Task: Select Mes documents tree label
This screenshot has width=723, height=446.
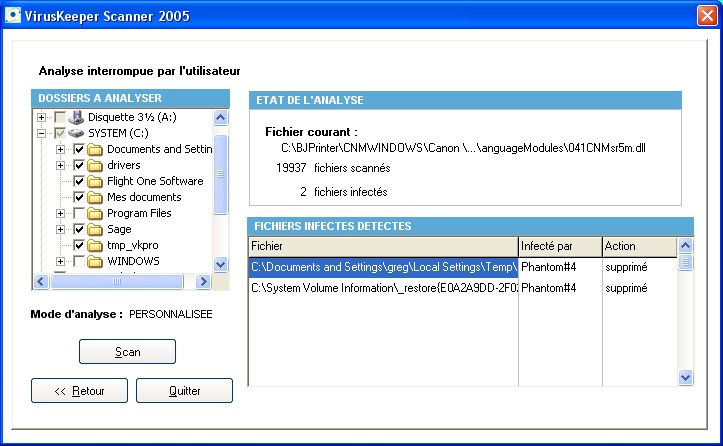Action: [144, 197]
